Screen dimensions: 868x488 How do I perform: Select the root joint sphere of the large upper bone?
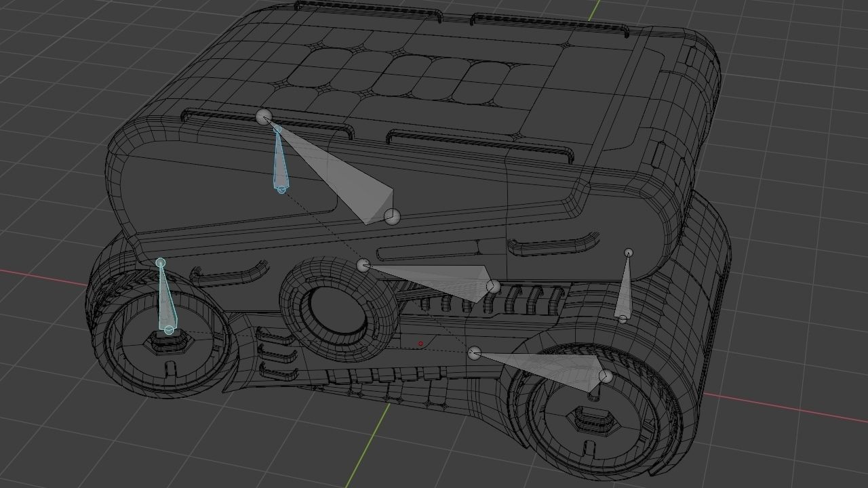point(264,117)
